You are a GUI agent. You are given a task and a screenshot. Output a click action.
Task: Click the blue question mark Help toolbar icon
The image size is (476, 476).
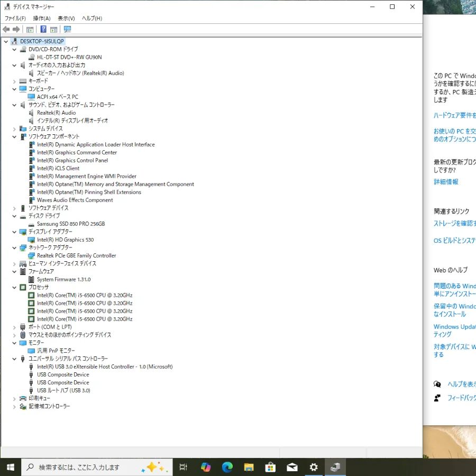43,29
